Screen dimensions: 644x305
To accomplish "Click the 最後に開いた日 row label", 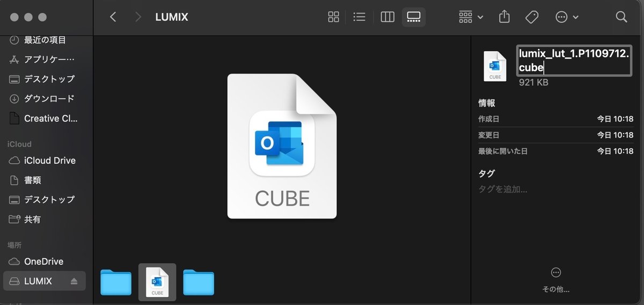I will [x=503, y=151].
